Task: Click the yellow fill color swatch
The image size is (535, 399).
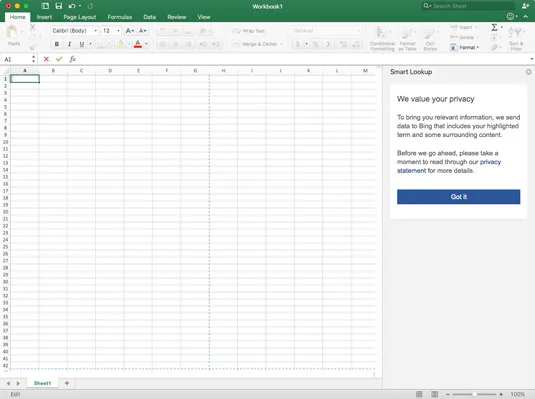Action: (121, 44)
